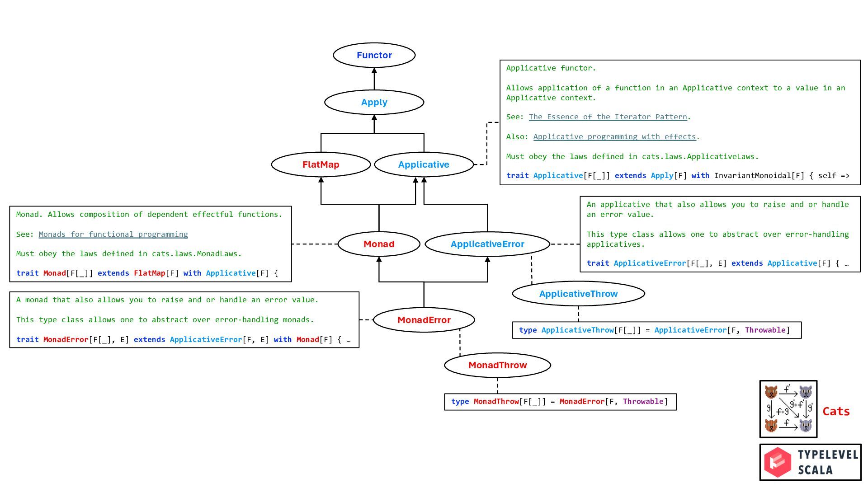Click 'This type class allows one to abstract over error-handling monads.' text
Viewport: 868px width, 488px height.
pos(165,320)
